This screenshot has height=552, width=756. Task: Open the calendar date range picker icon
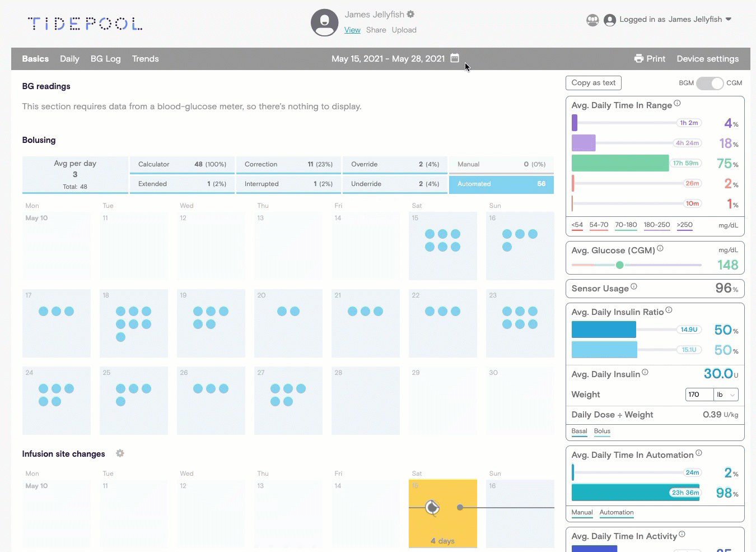click(x=455, y=58)
